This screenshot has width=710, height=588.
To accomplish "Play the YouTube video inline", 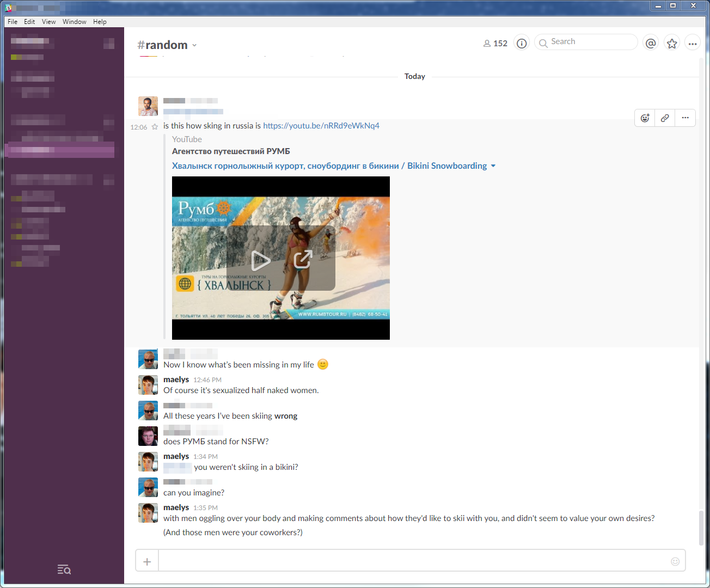I will [261, 261].
